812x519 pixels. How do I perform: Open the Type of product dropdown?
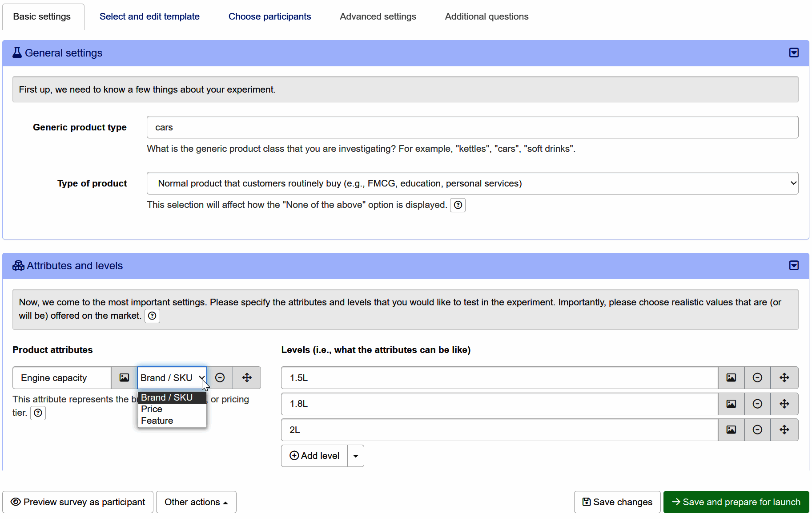[x=472, y=183]
